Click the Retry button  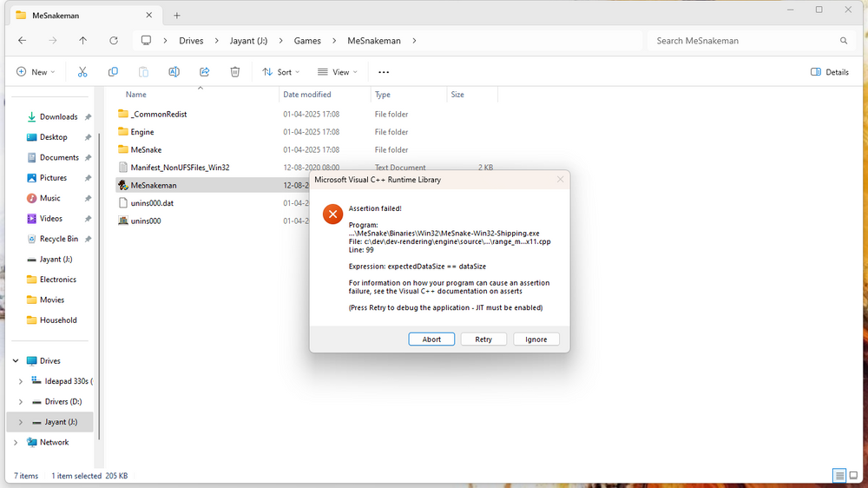pyautogui.click(x=483, y=339)
